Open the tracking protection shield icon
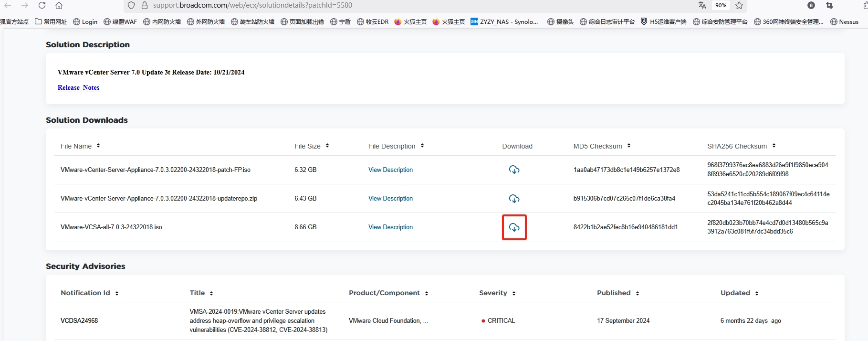Image resolution: width=868 pixels, height=341 pixels. [x=131, y=5]
